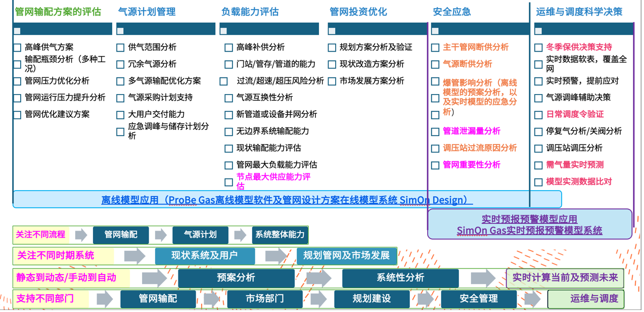Check the 主干管网断供分析 checkbox
The height and width of the screenshot is (312, 644).
click(x=435, y=48)
